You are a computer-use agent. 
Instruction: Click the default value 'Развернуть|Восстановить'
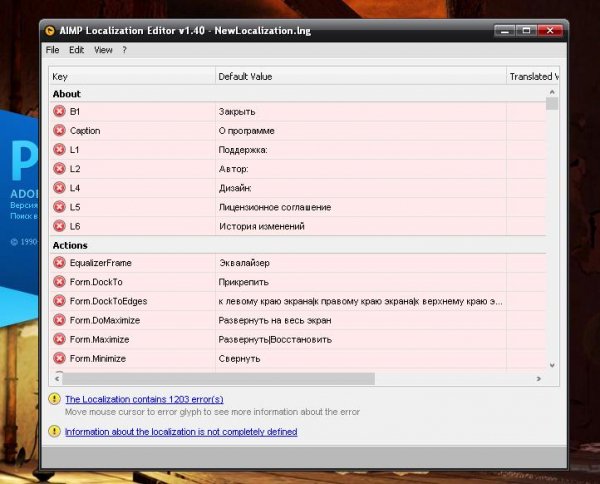(x=275, y=340)
